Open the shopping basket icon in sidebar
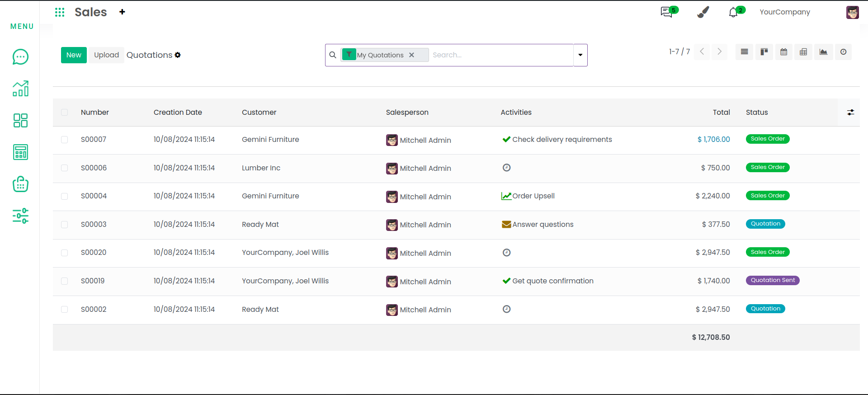Image resolution: width=868 pixels, height=395 pixels. pyautogui.click(x=20, y=184)
